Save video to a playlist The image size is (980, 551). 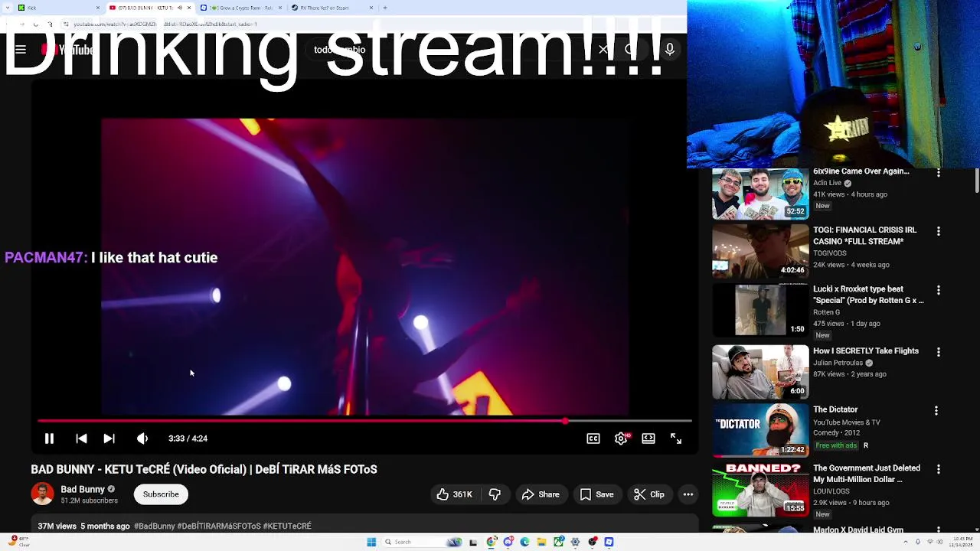[596, 494]
